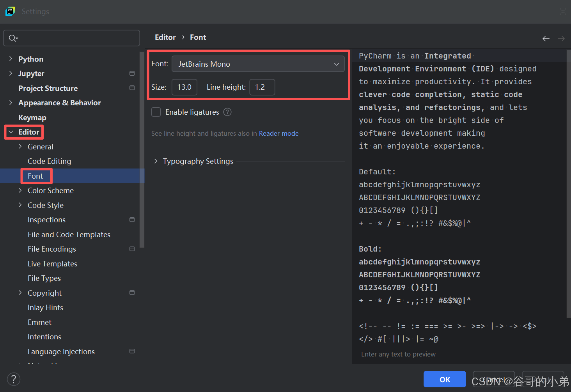
Task: Click the Editor breadcrumb
Action: pyautogui.click(x=165, y=37)
